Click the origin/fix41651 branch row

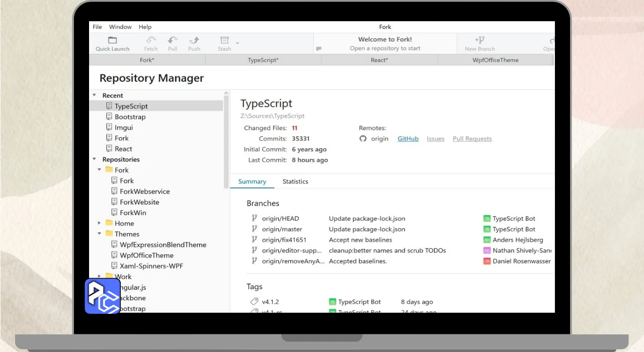(284, 240)
